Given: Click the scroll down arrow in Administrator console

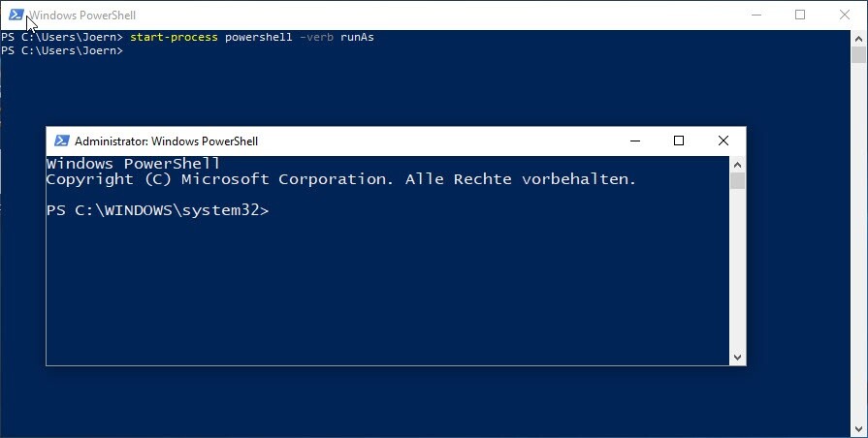Looking at the screenshot, I should [x=738, y=357].
